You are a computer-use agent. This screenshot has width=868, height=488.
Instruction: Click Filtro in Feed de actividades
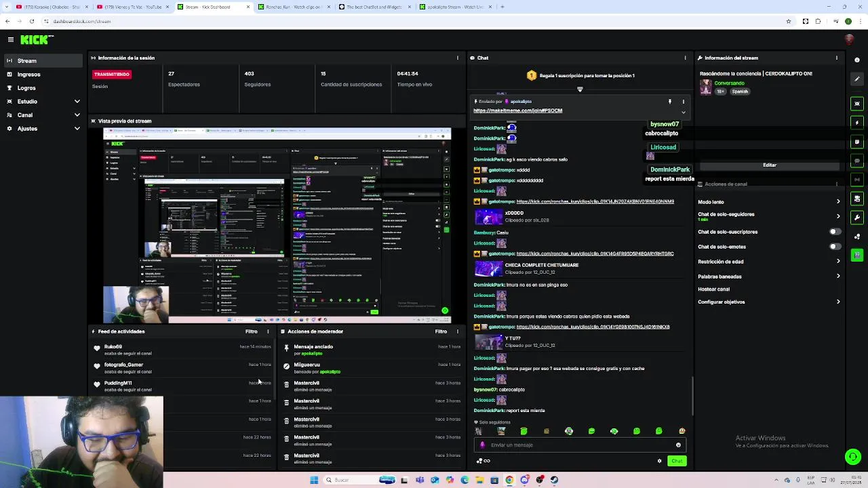[251, 331]
